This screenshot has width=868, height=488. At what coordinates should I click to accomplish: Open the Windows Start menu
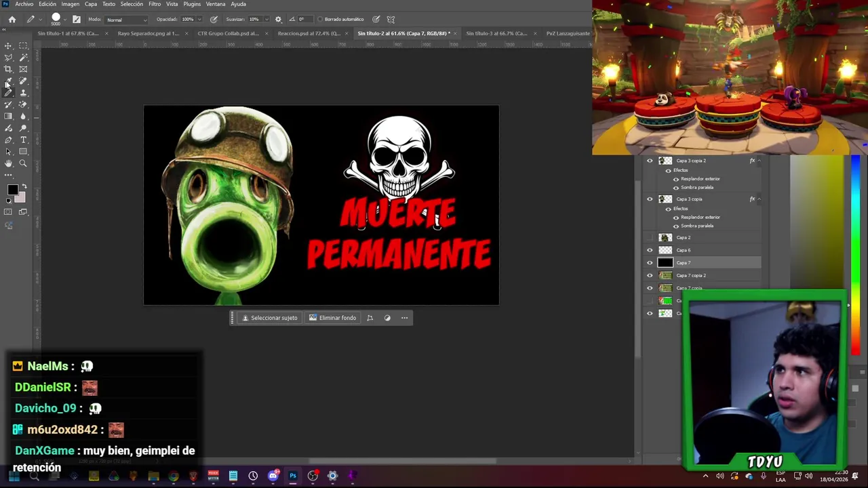(x=14, y=476)
